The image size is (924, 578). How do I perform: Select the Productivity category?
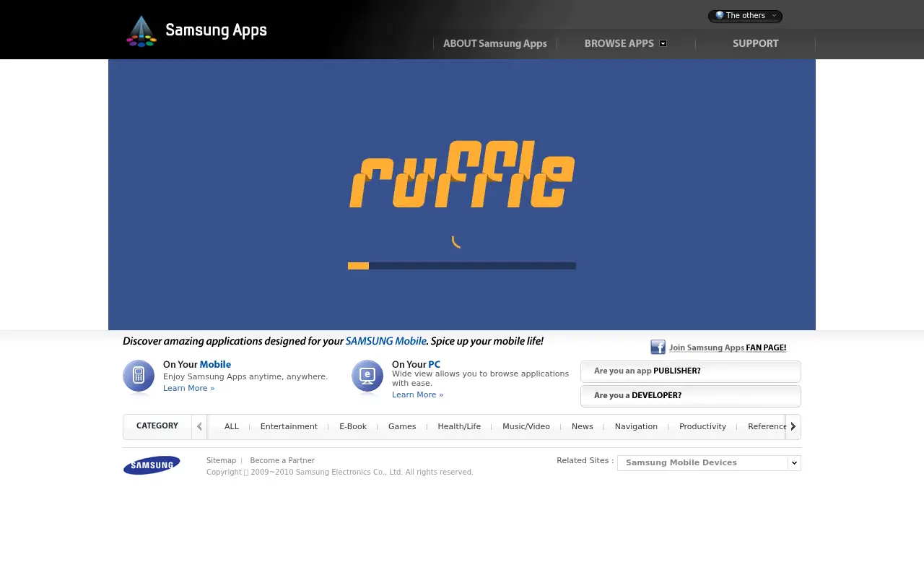[702, 426]
